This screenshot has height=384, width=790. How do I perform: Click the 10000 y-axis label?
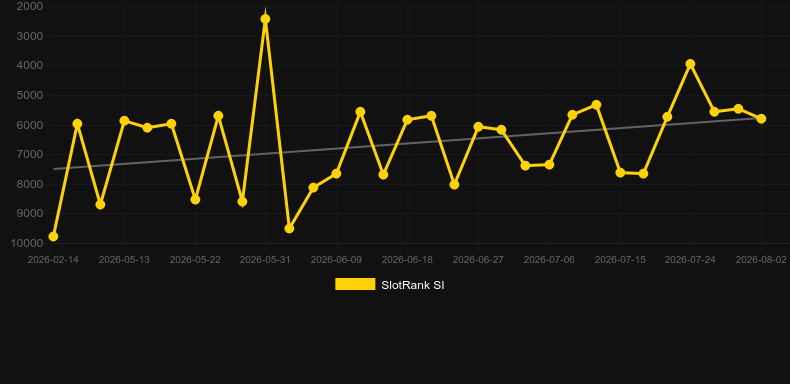pyautogui.click(x=27, y=243)
